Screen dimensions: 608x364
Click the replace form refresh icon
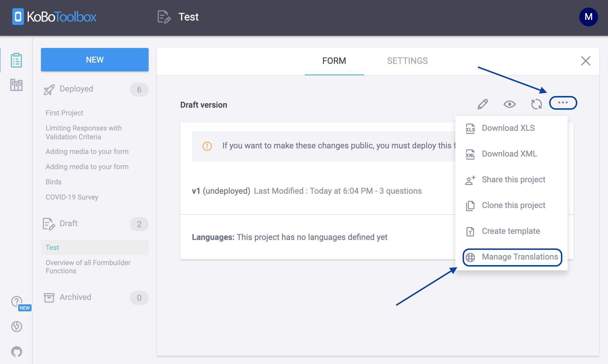pyautogui.click(x=536, y=104)
